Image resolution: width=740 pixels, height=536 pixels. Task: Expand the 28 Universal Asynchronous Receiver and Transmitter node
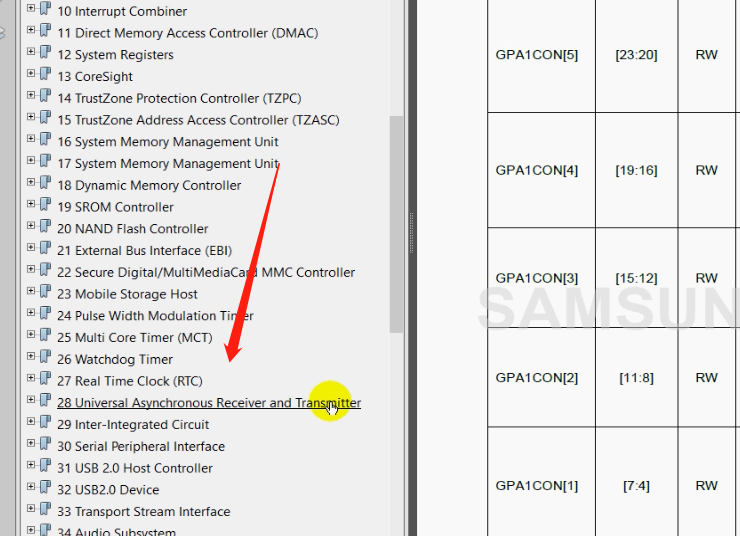point(31,402)
